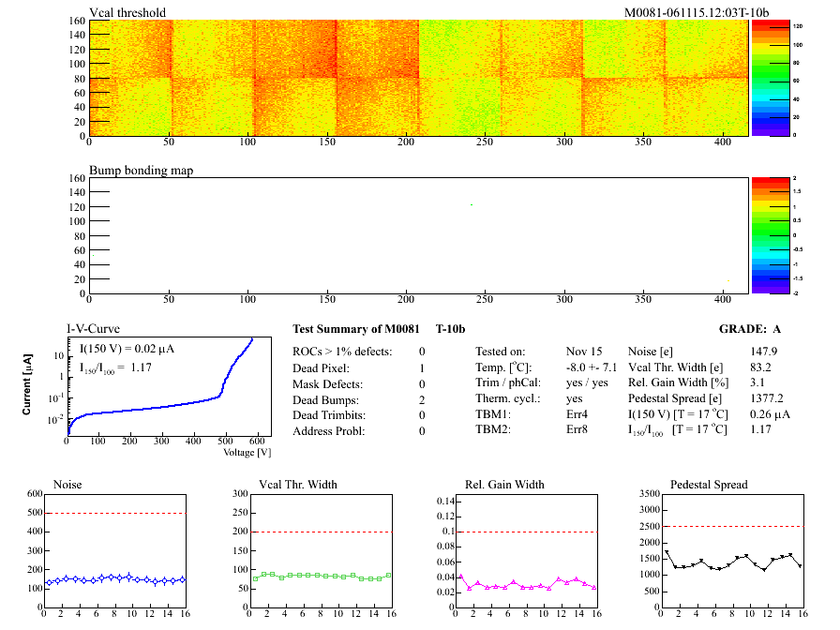
Task: Select the I(150 V) = 0.02 µA annotation
Action: point(127,349)
